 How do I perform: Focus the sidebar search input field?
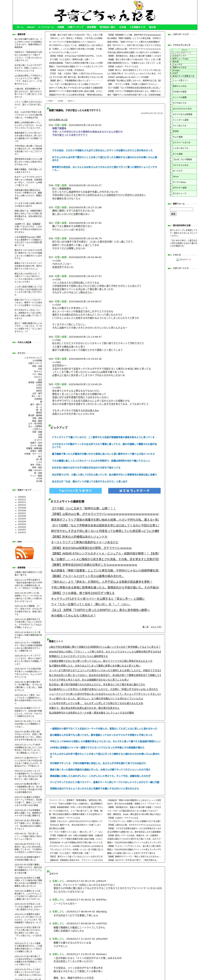(x=181, y=209)
